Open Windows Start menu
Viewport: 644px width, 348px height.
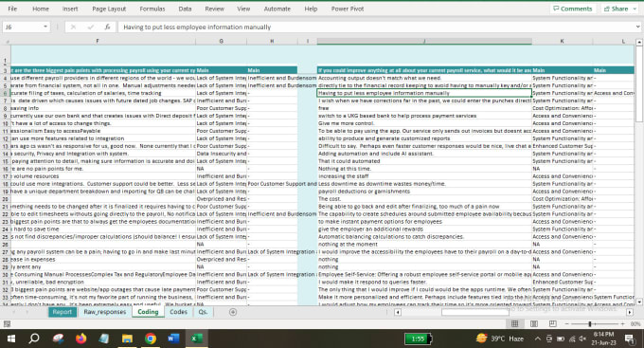tap(11, 339)
